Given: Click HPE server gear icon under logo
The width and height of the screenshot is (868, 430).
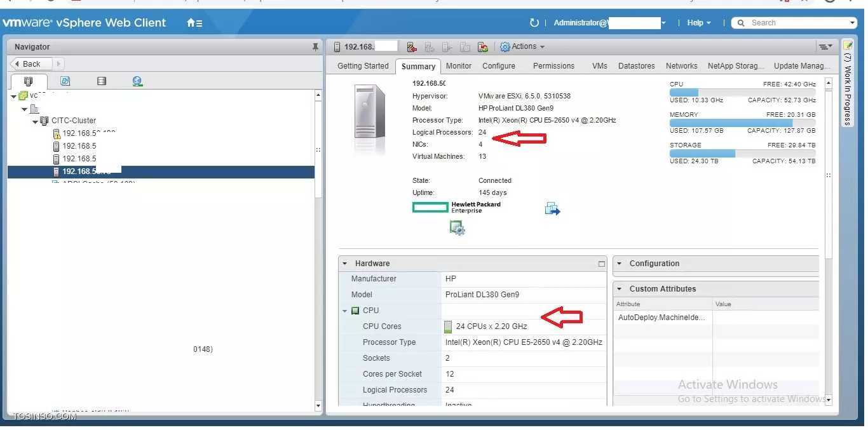Looking at the screenshot, I should click(x=457, y=228).
